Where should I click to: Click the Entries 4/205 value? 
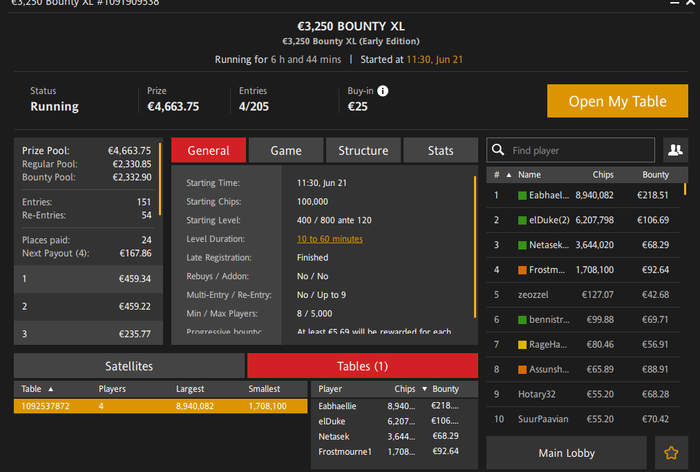[x=254, y=107]
